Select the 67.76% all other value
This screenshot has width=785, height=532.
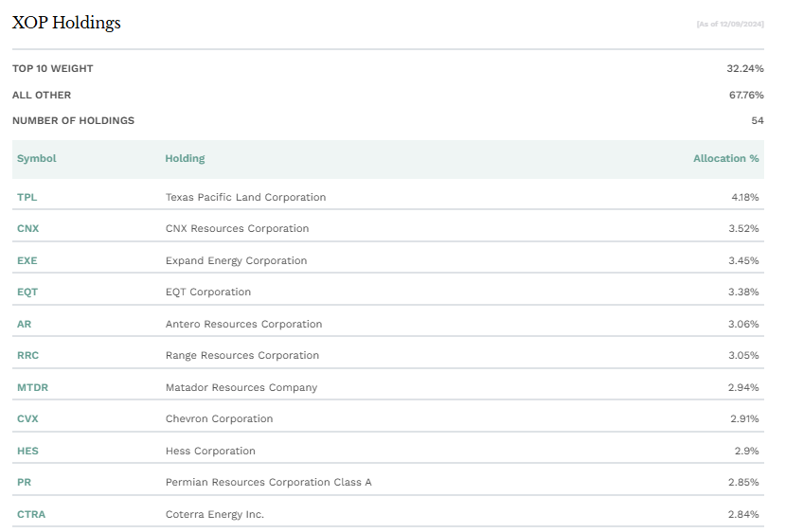tap(746, 95)
